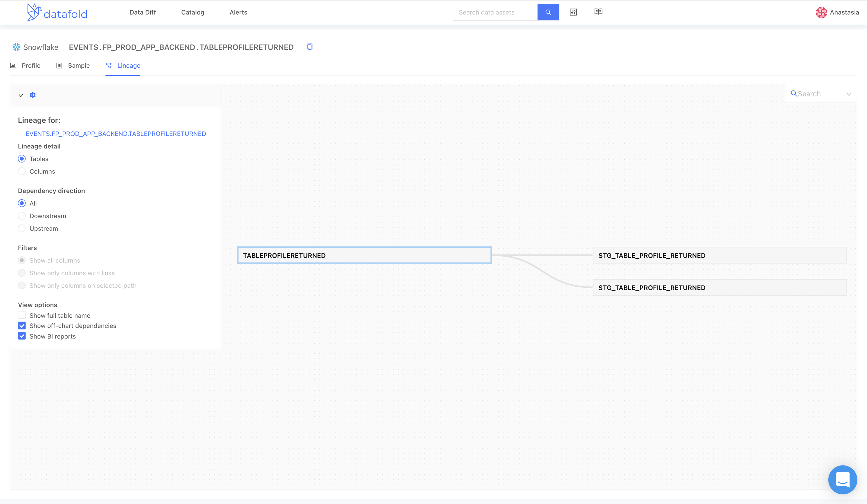Image resolution: width=867 pixels, height=504 pixels.
Task: Click the Dependency direction heading
Action: 51,191
